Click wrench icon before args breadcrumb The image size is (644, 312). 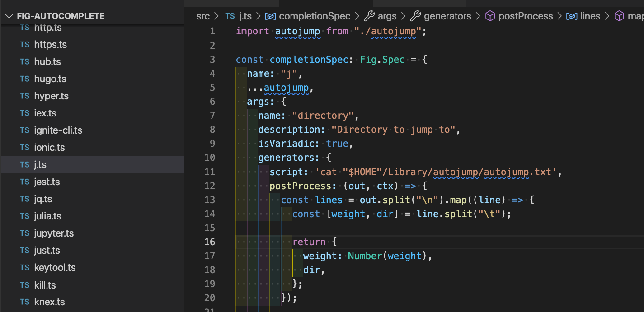point(369,16)
